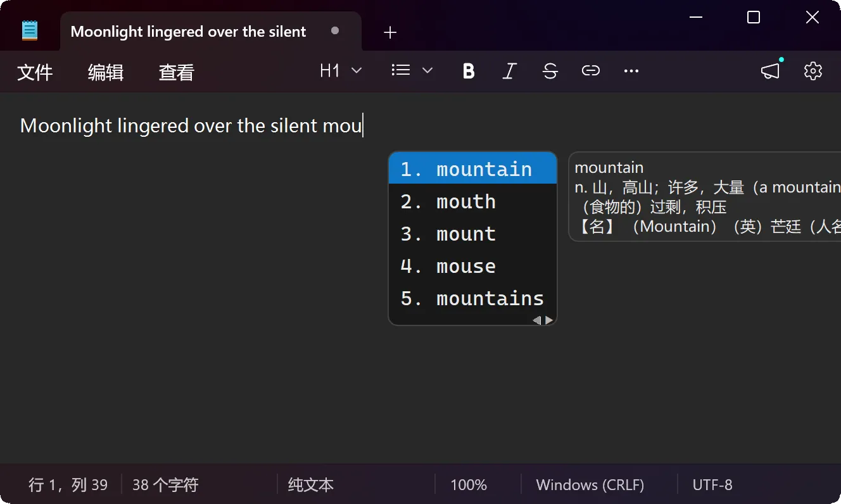Click the Notepad app icon in title bar
Viewport: 841px width, 504px height.
click(x=30, y=31)
